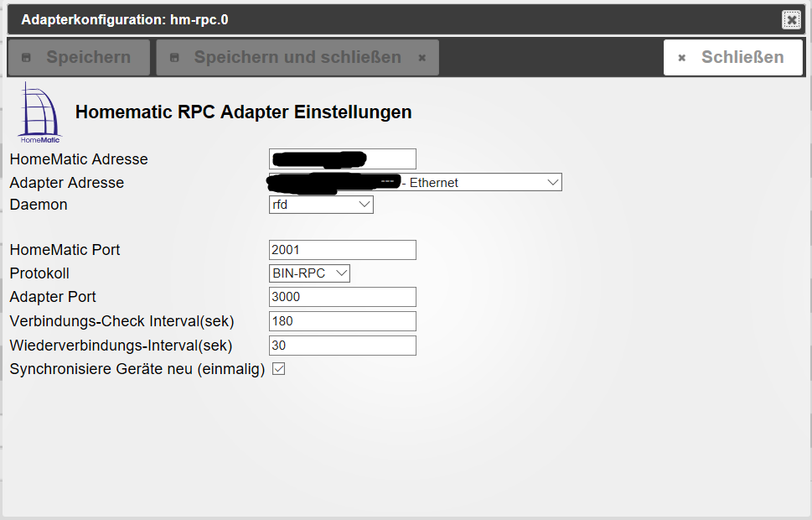Click label Verbindungs-Check Interval(sek)
812x520 pixels.
(122, 321)
